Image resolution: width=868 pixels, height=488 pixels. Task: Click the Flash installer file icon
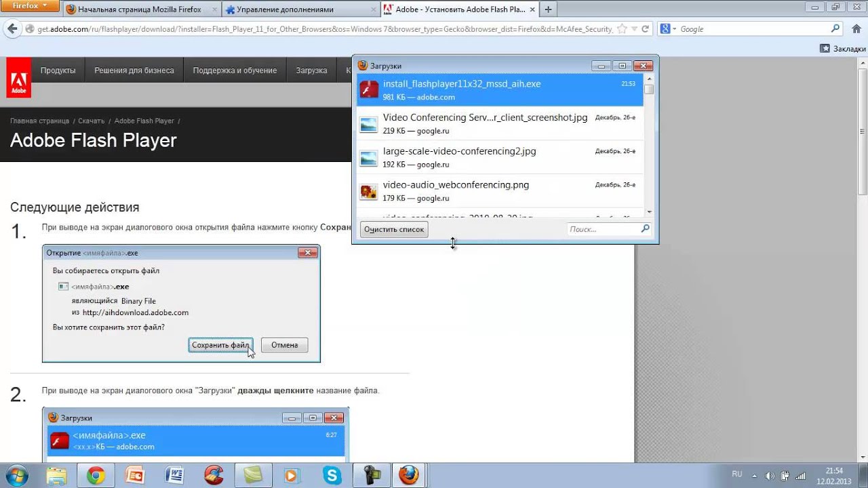pyautogui.click(x=369, y=90)
